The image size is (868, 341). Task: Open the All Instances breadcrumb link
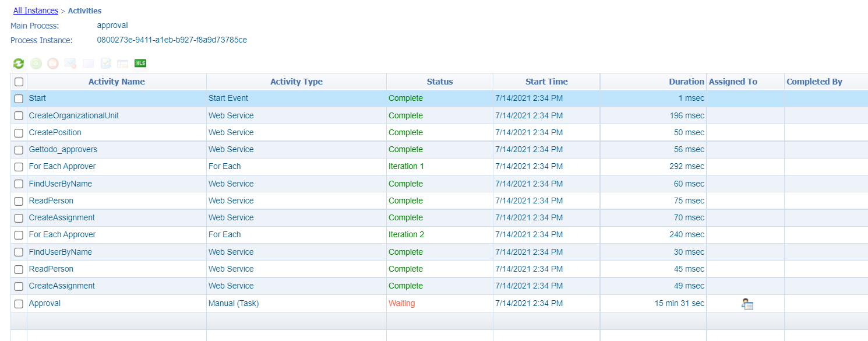pyautogui.click(x=36, y=10)
